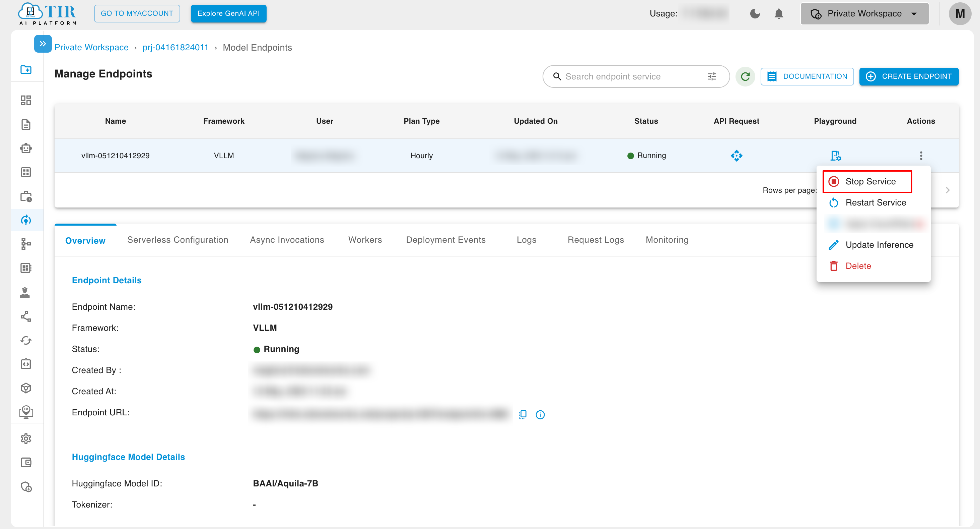Image resolution: width=980 pixels, height=529 pixels.
Task: Open the hierarchy tree pipeline sidebar icon
Action: [x=26, y=244]
